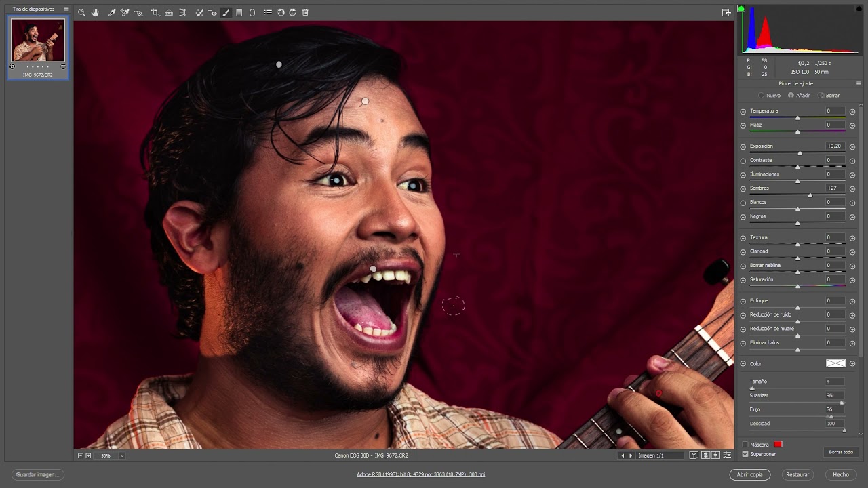Click Borrar todo button
868x488 pixels.
841,452
